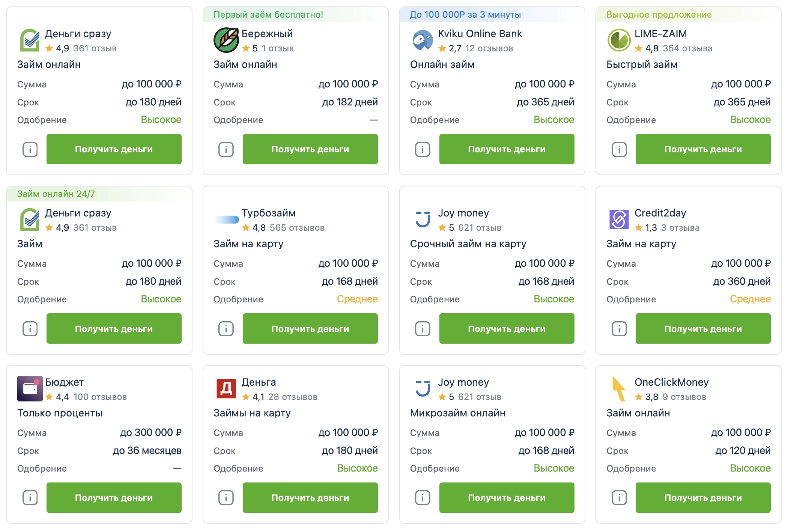The width and height of the screenshot is (788, 532).
Task: Click the Первый заём бесплатно! banner
Action: (x=268, y=15)
